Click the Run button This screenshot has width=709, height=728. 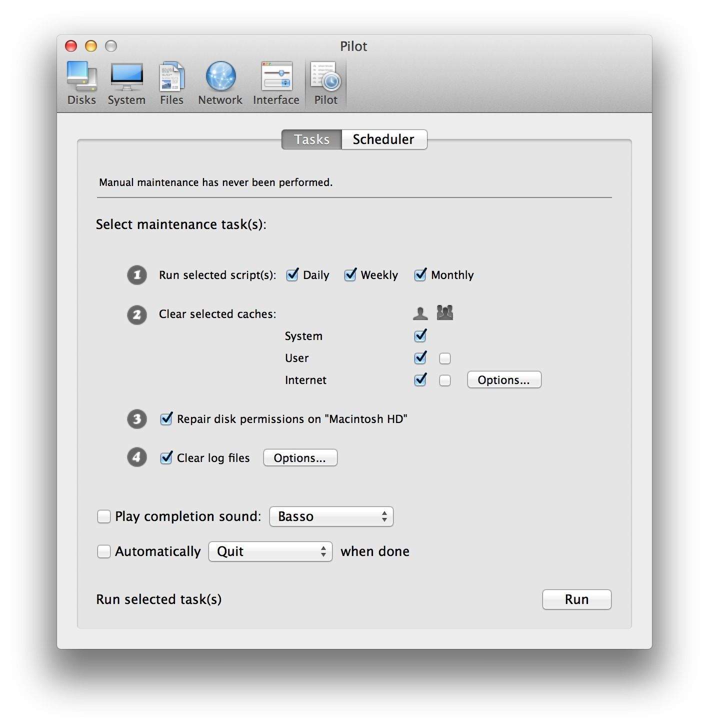pyautogui.click(x=576, y=599)
